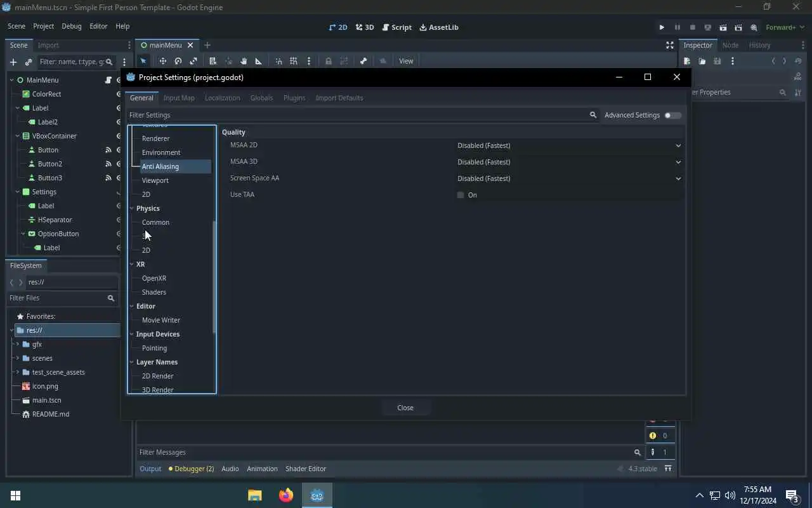This screenshot has height=508, width=812.
Task: Create new resource in Inspector
Action: [x=687, y=61]
